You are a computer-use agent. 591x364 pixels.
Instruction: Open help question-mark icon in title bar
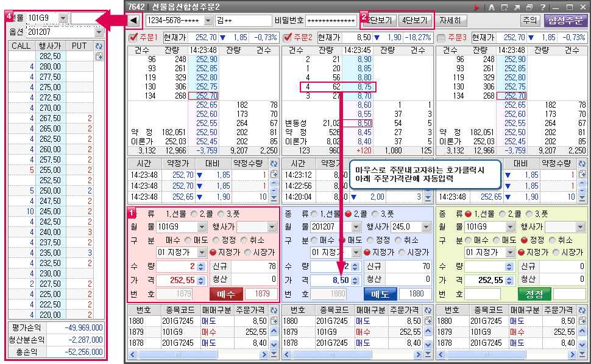[x=542, y=7]
